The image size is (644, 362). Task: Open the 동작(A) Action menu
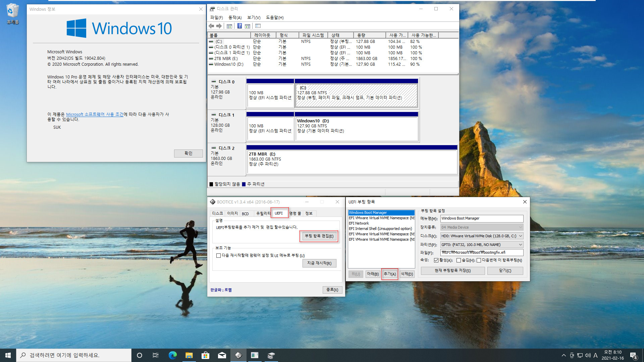coord(235,18)
